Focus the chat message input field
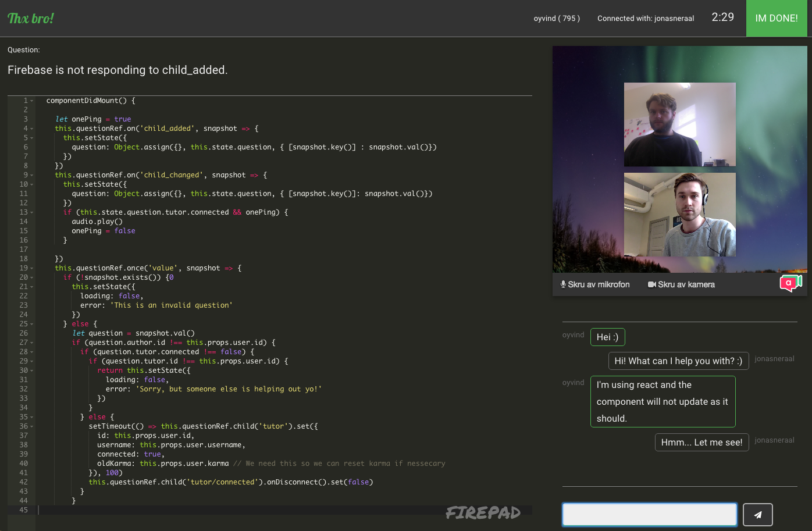This screenshot has height=531, width=812. pyautogui.click(x=650, y=515)
